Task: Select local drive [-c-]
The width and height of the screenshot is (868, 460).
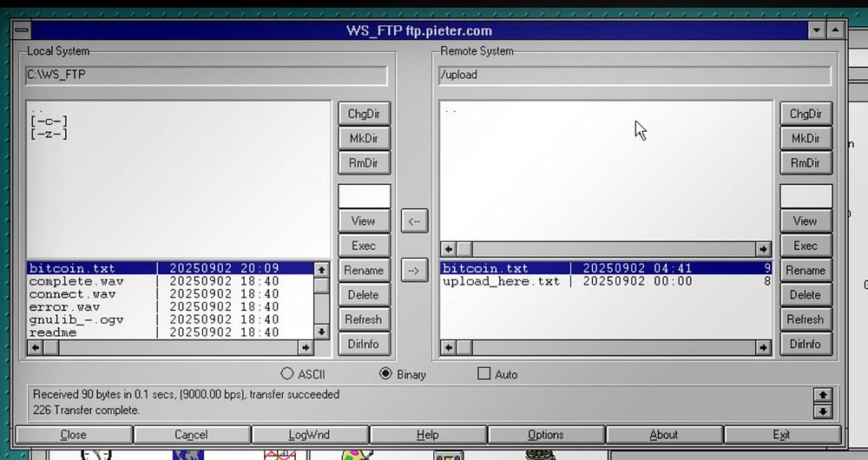Action: coord(49,121)
